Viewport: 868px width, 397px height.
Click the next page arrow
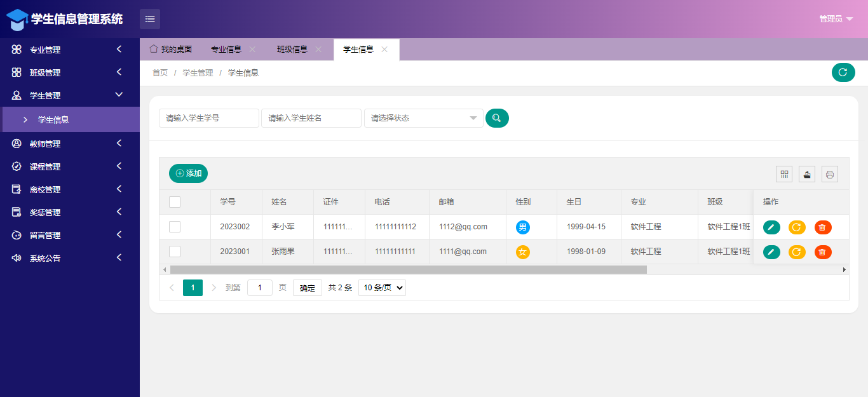[x=214, y=288]
